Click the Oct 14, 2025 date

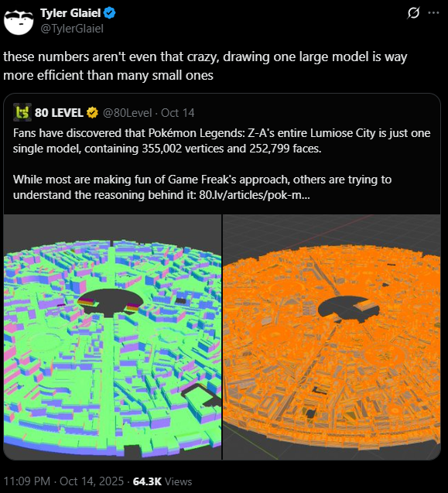pos(92,481)
